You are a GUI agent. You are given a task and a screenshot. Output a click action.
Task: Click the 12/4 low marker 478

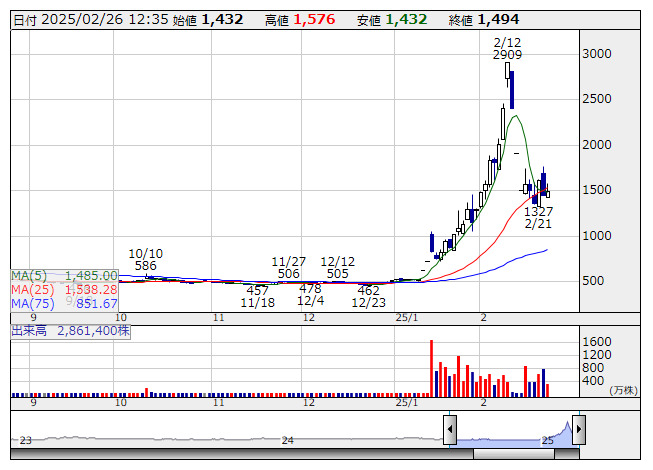[310, 288]
